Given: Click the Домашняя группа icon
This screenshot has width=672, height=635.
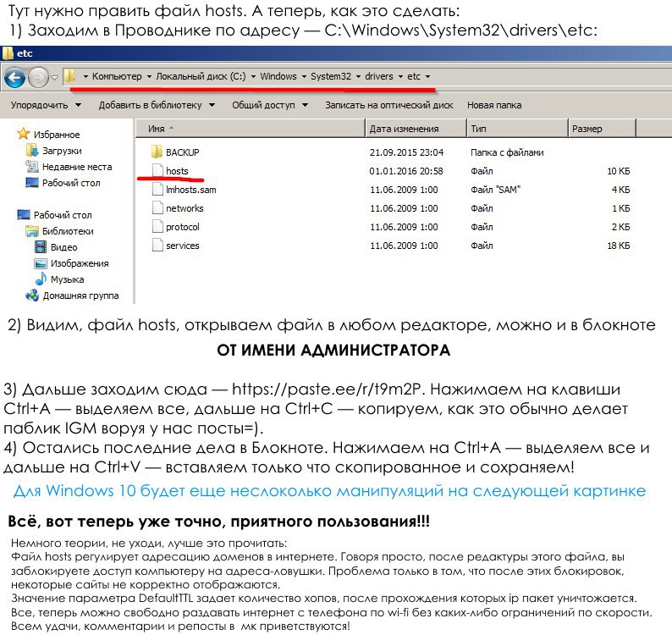Looking at the screenshot, I should [33, 295].
